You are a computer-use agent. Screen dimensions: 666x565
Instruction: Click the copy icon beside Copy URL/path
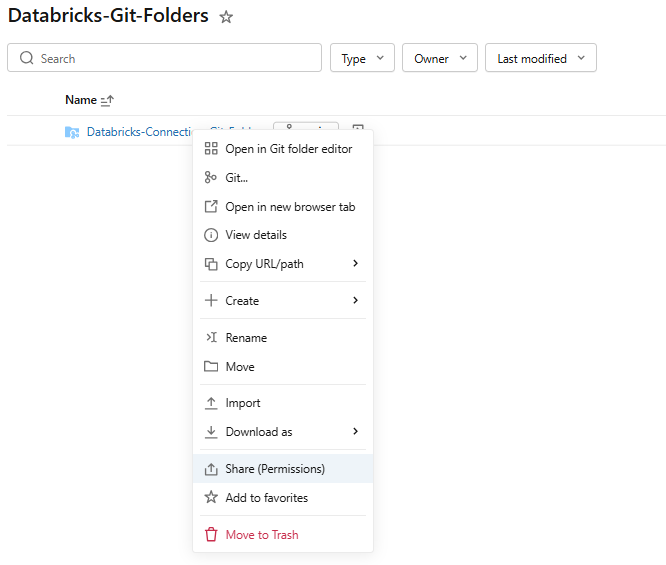(x=211, y=264)
